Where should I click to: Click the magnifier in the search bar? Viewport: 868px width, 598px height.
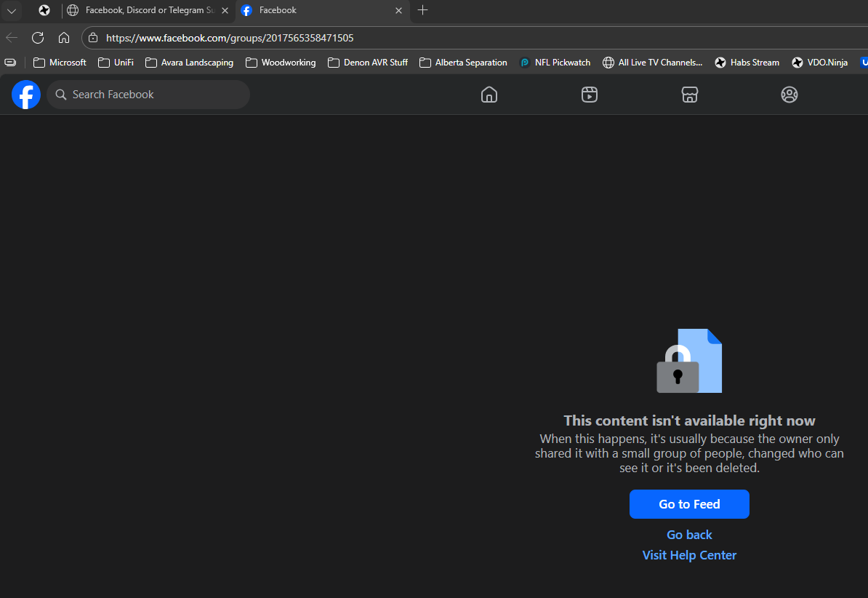(60, 95)
